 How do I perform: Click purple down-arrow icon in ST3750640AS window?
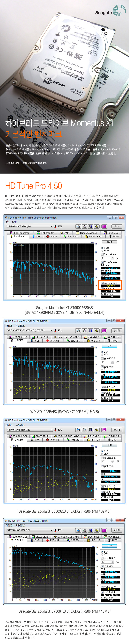click(104, 530)
